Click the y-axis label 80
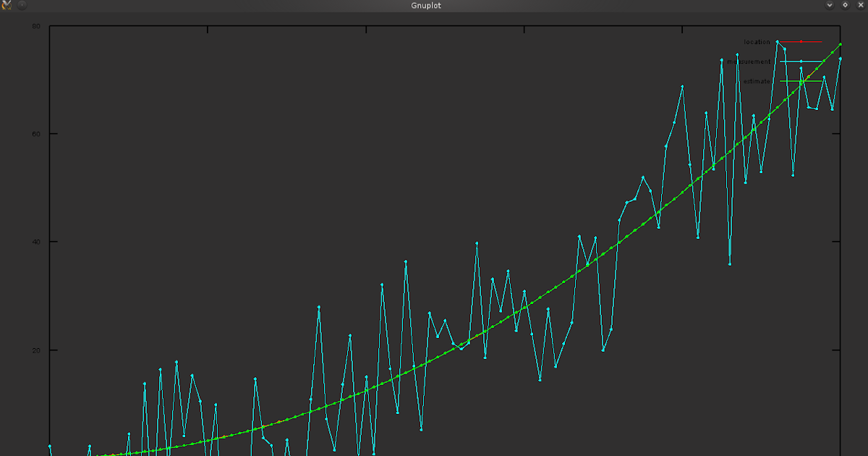 36,26
